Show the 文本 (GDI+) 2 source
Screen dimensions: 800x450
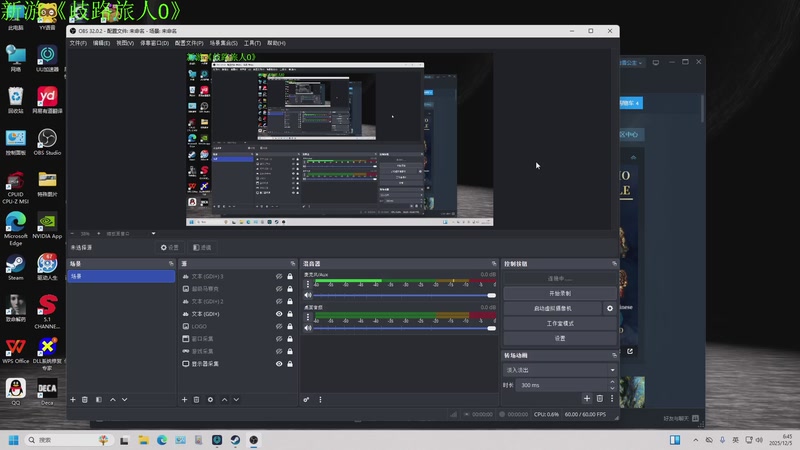[279, 302]
